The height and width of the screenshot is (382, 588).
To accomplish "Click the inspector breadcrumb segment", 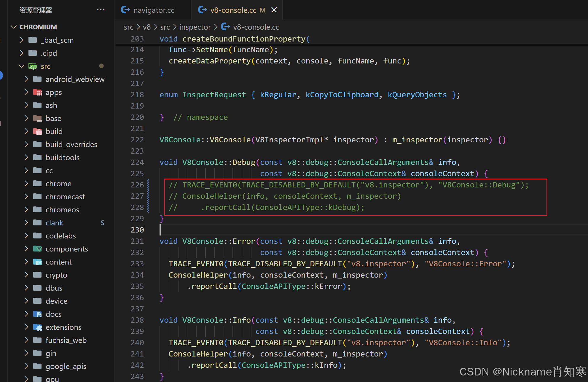I will [x=195, y=27].
